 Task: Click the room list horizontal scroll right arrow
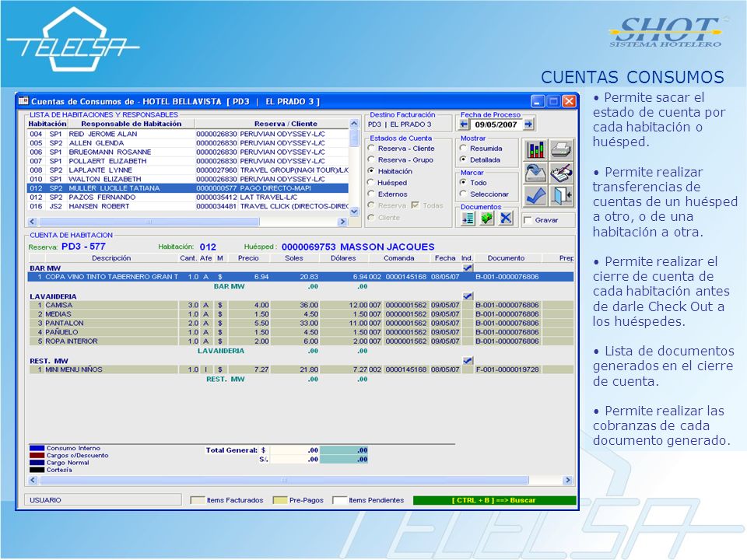point(342,222)
